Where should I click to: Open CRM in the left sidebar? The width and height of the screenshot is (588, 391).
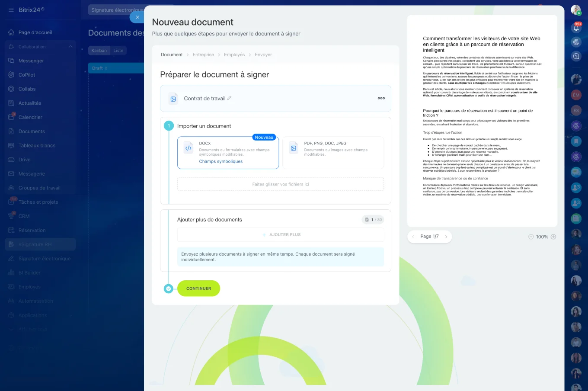pyautogui.click(x=24, y=216)
